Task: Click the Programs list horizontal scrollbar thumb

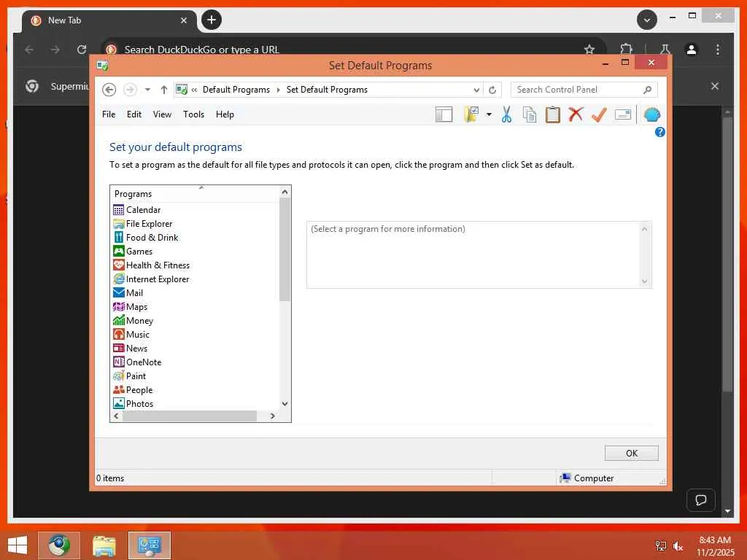Action: [x=190, y=416]
